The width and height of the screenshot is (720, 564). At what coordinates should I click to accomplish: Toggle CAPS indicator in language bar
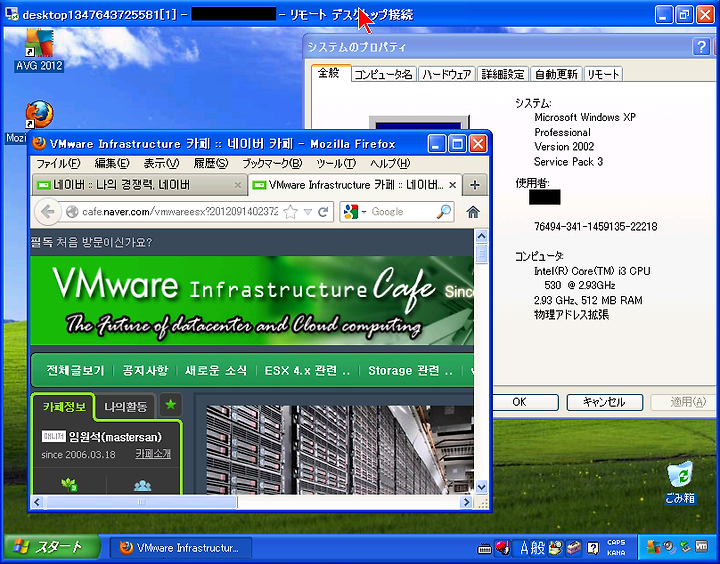pyautogui.click(x=616, y=542)
